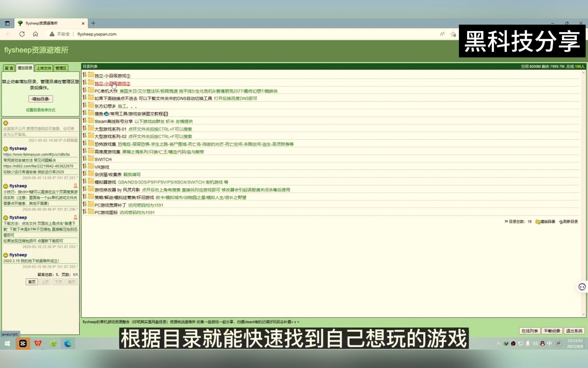
Task: Click 增加目录 below the directory list
Action: 545,221
